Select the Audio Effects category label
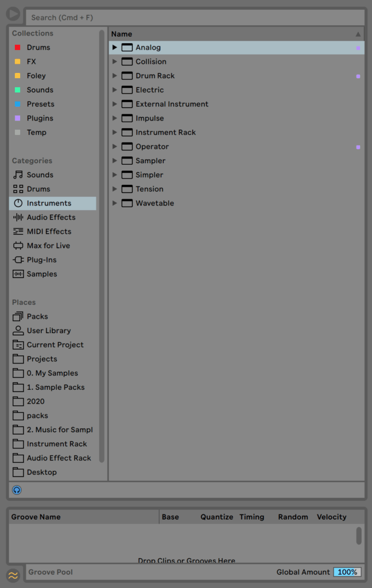Screen dimensions: 372x588 click(51, 217)
